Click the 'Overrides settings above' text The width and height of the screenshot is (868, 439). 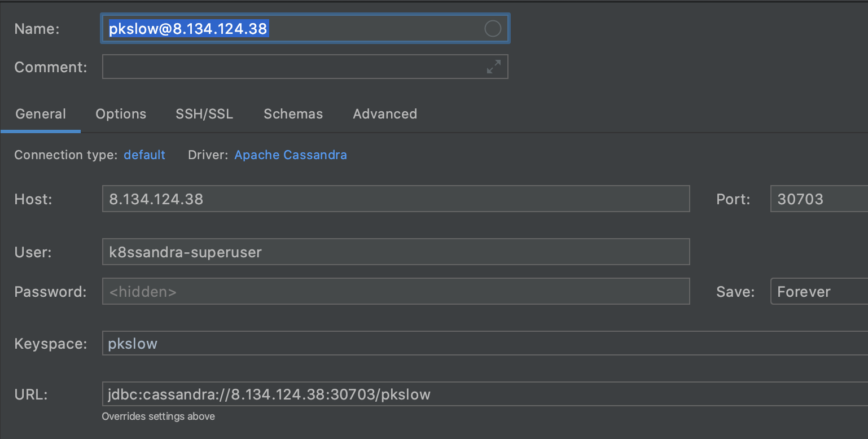[x=158, y=416]
